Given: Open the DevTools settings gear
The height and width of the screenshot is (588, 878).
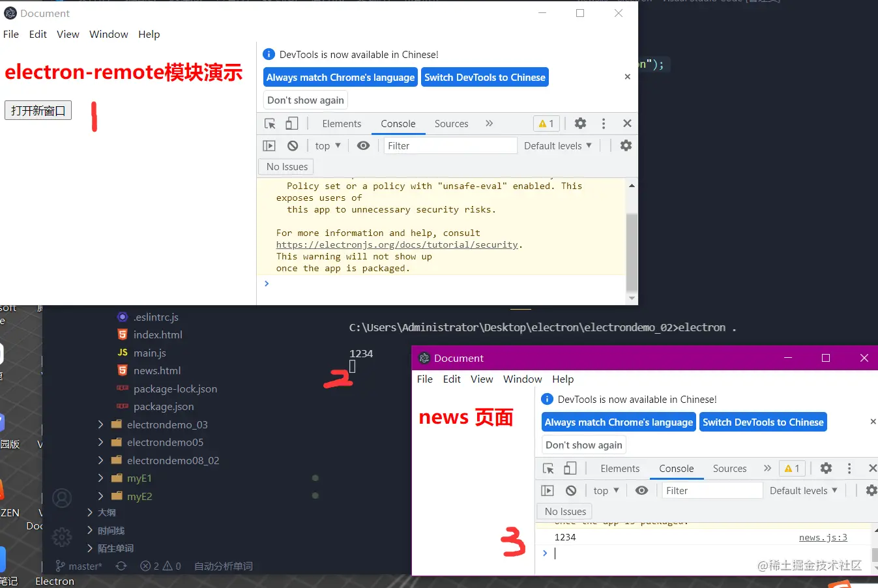Looking at the screenshot, I should point(580,123).
